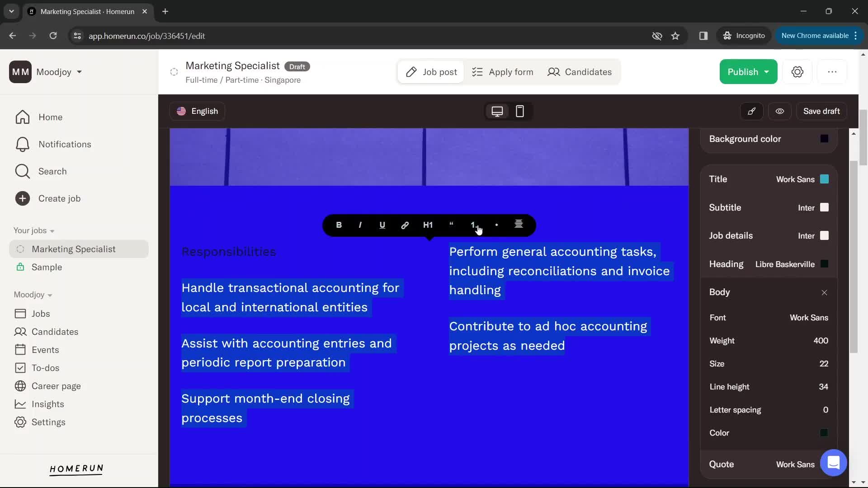Image resolution: width=868 pixels, height=488 pixels.
Task: Apply bullet list formatting
Action: 496,225
